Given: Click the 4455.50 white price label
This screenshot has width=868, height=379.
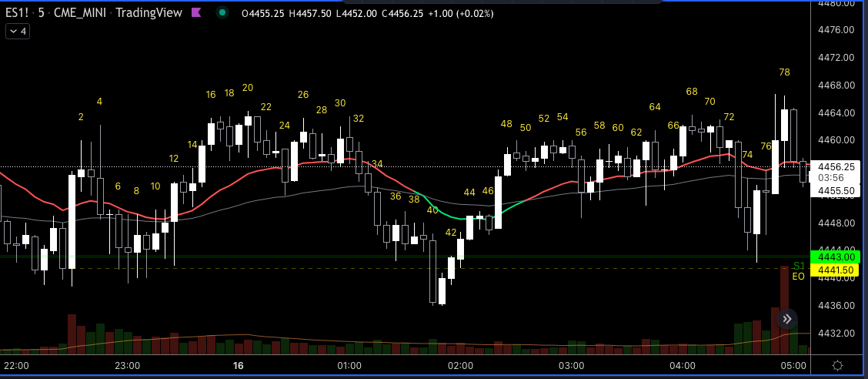Looking at the screenshot, I should coord(834,190).
